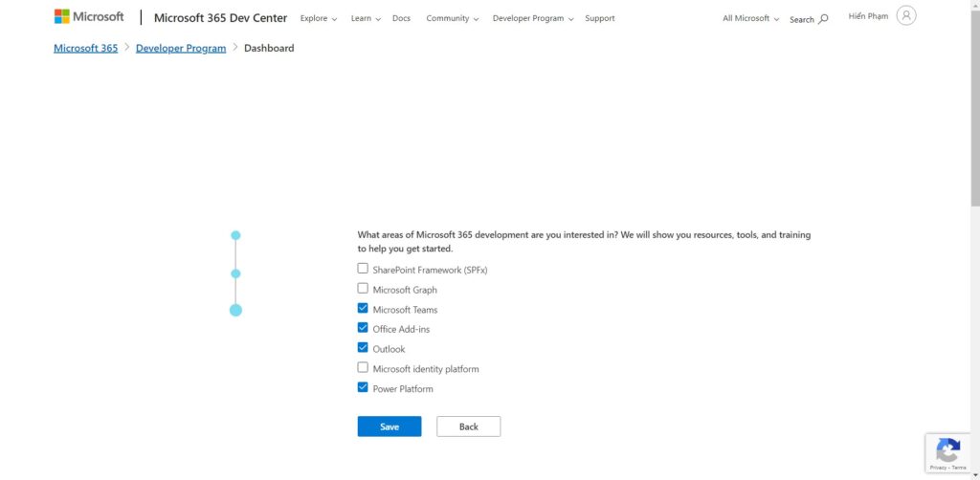Image resolution: width=980 pixels, height=480 pixels.
Task: Uncheck the Microsoft Teams checkbox
Action: (363, 309)
